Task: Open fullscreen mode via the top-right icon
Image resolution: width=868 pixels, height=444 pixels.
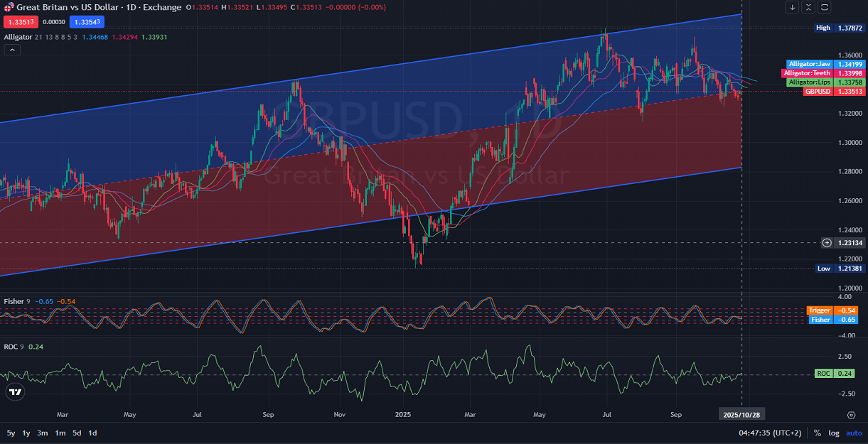Action: click(824, 7)
